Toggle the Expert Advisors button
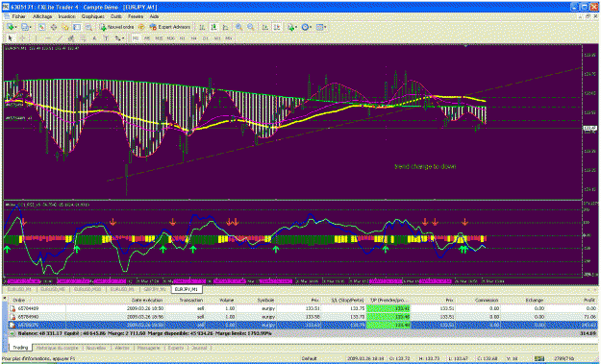The image size is (601, 364). (x=170, y=27)
